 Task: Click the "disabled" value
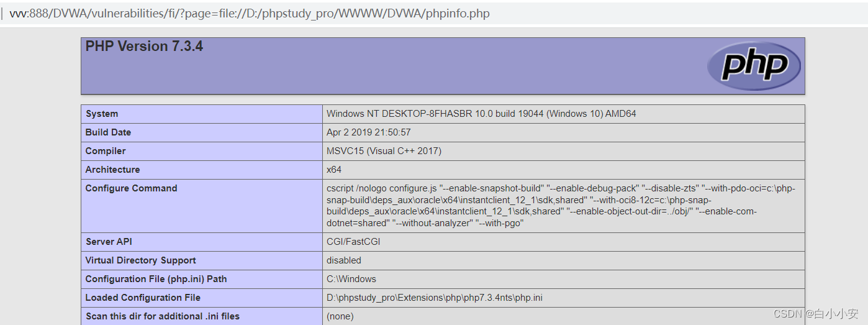[344, 260]
